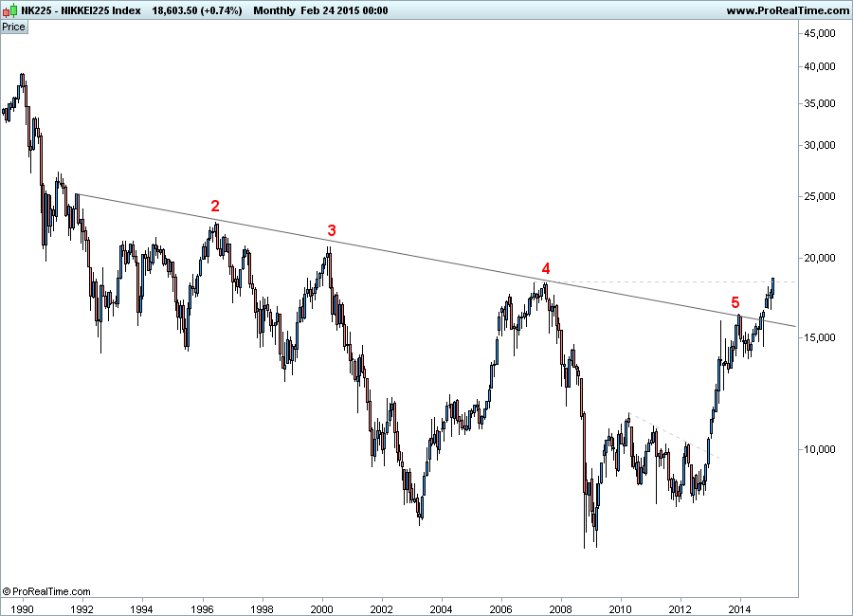Select the red wave label 4

tap(546, 268)
